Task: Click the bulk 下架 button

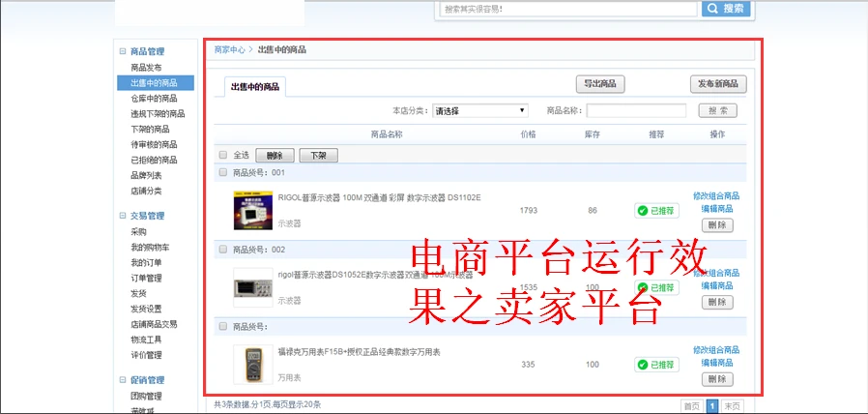Action: click(x=318, y=156)
